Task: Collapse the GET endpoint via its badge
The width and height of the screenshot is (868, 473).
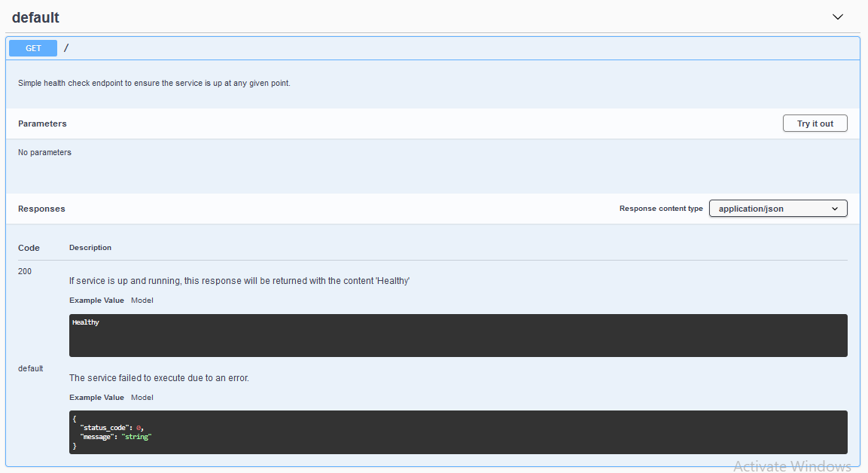Action: (x=33, y=48)
